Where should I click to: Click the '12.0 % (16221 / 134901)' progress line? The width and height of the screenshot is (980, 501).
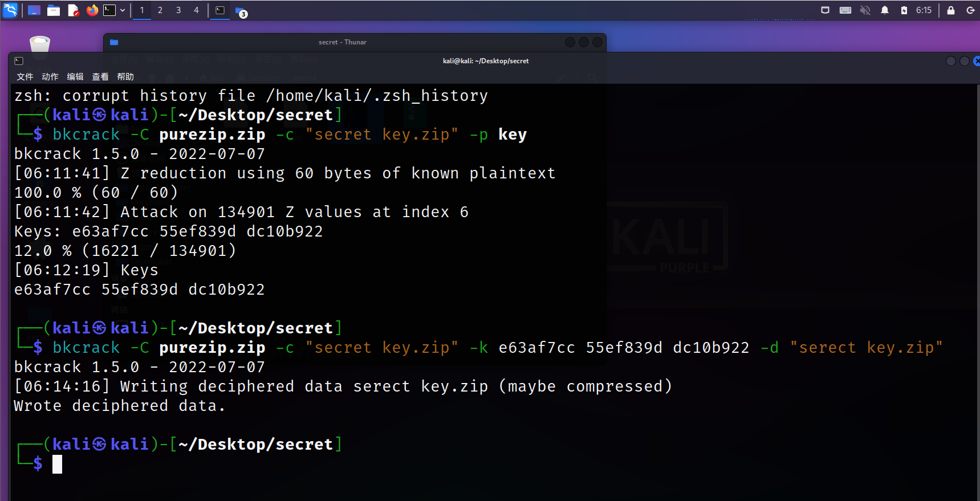[x=125, y=251]
